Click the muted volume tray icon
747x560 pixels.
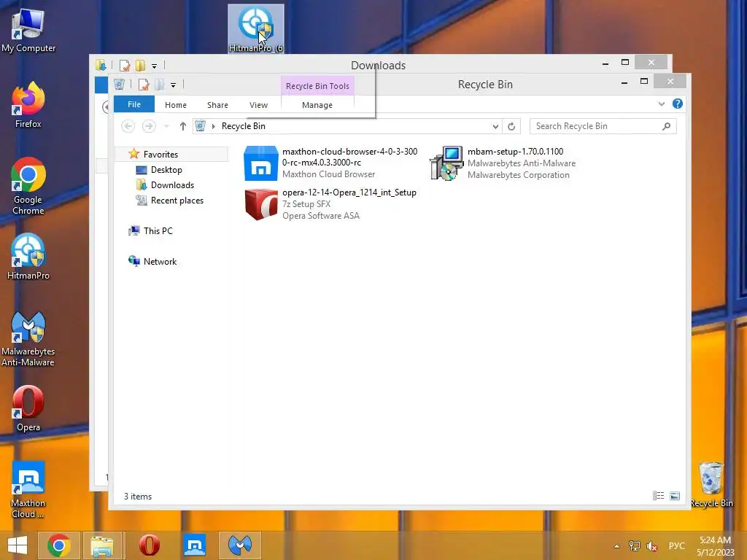coord(651,545)
